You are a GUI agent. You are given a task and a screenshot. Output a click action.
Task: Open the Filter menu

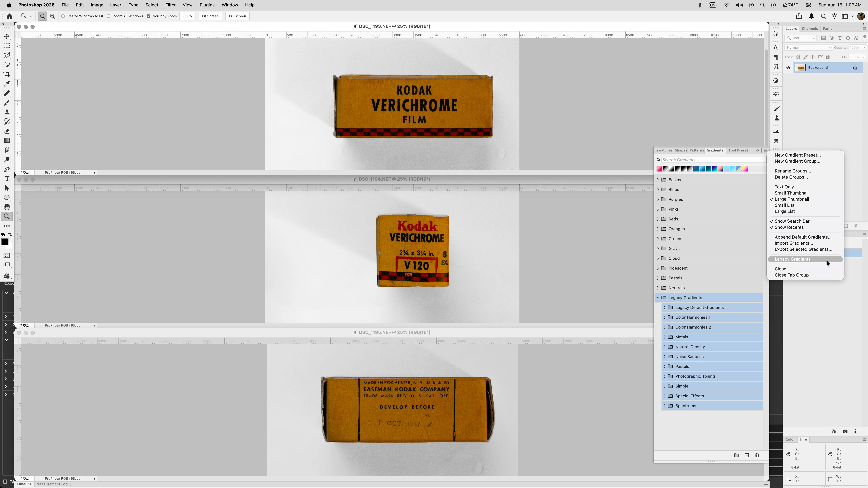point(171,5)
